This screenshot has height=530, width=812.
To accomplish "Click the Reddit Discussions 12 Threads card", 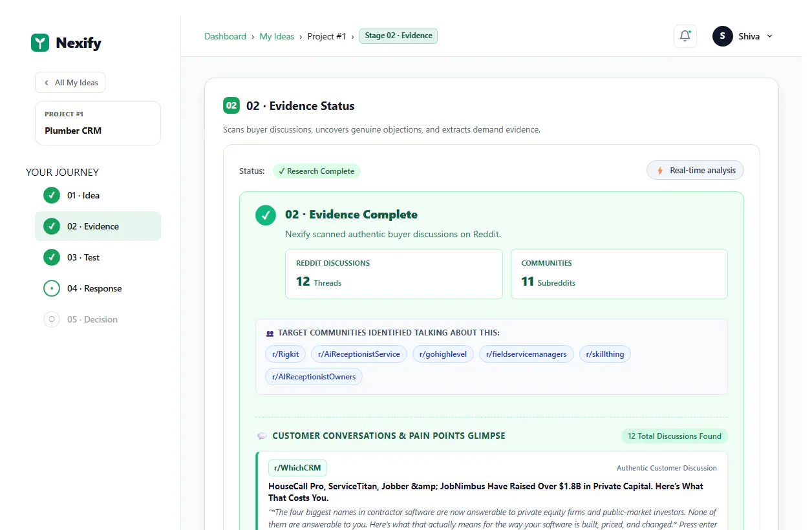I will coord(394,274).
